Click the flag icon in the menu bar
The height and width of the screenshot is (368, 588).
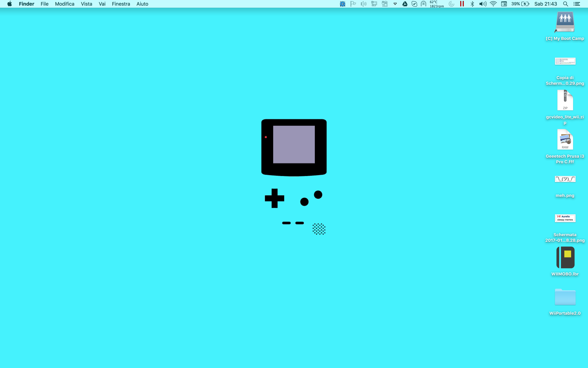click(x=353, y=4)
